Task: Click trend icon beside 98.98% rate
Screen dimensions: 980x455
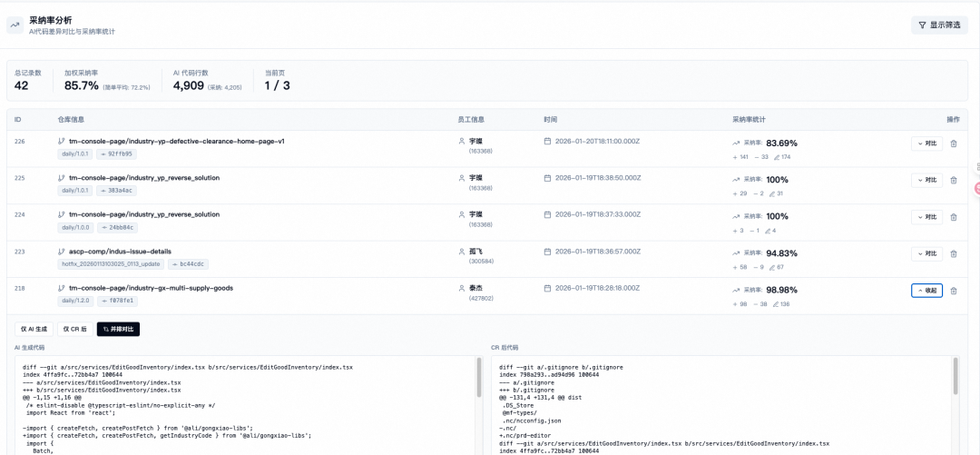Action: [x=736, y=291]
